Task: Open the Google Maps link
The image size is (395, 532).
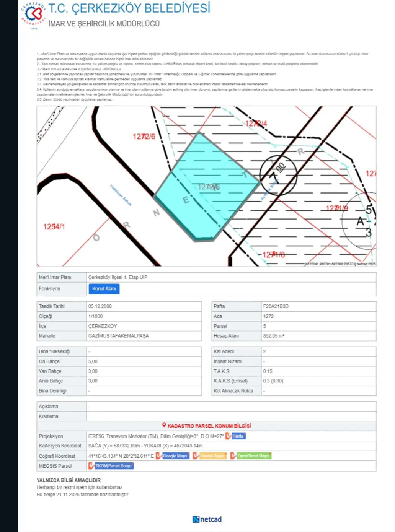Action: coord(172,456)
